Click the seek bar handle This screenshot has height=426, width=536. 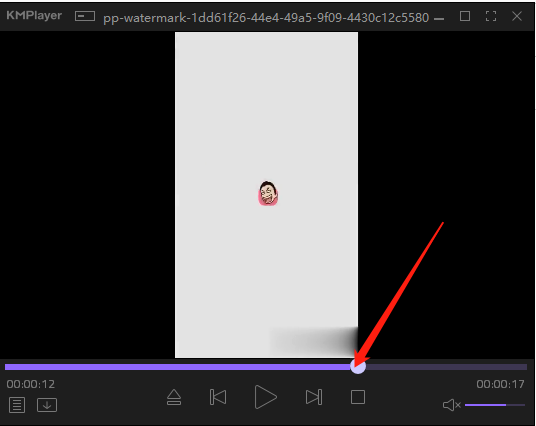[x=358, y=367]
